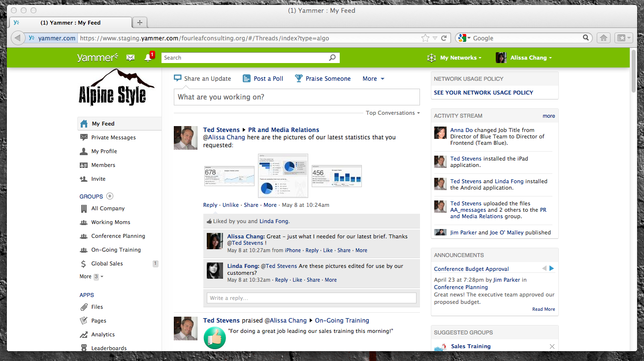Screen dimensions: 644x361
Task: Open the 678 statistics thumbnail
Action: 229,176
